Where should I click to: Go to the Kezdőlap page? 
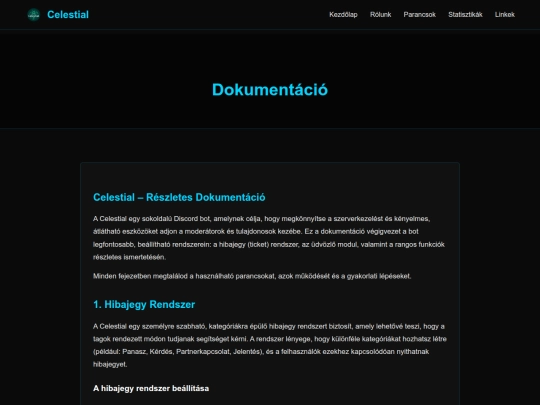(x=343, y=14)
